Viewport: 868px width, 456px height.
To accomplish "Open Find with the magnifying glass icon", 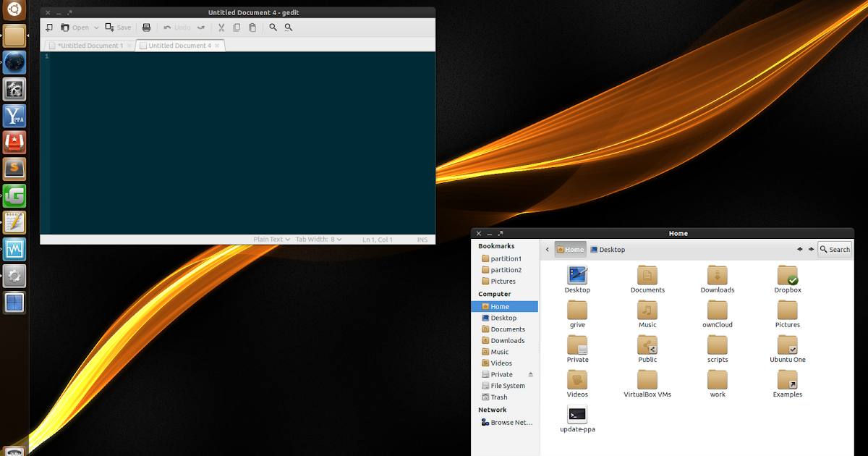I will point(273,27).
